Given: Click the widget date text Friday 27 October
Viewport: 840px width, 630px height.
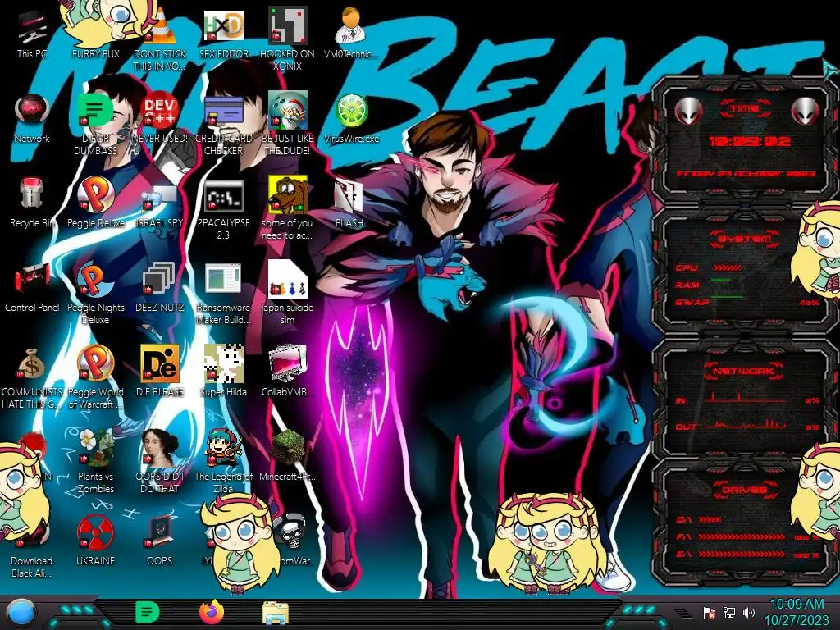Looking at the screenshot, I should click(746, 174).
